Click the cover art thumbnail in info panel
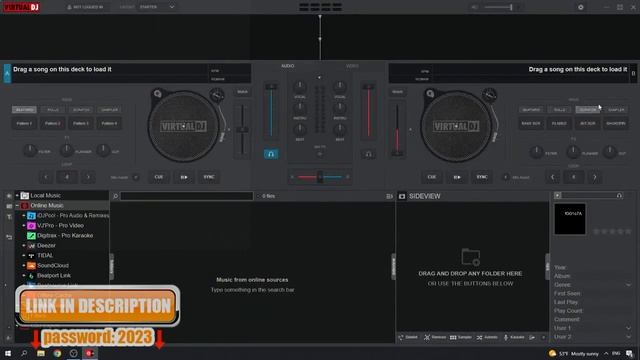 570,219
